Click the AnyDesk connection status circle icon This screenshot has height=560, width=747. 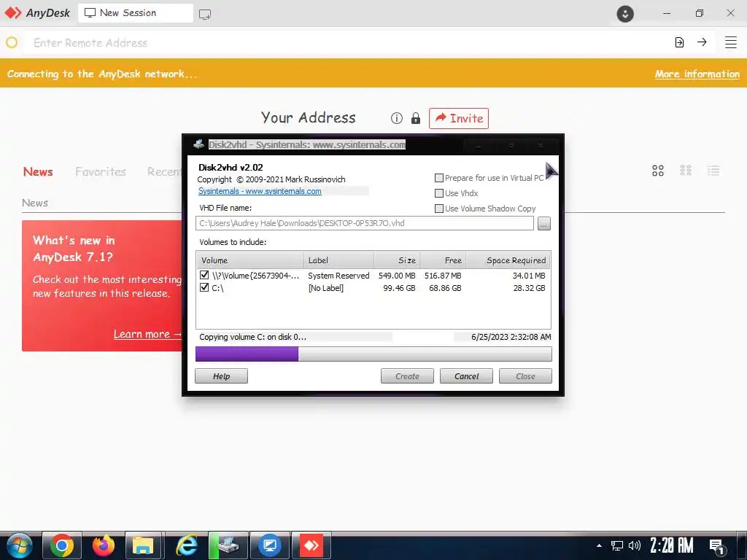coord(12,42)
